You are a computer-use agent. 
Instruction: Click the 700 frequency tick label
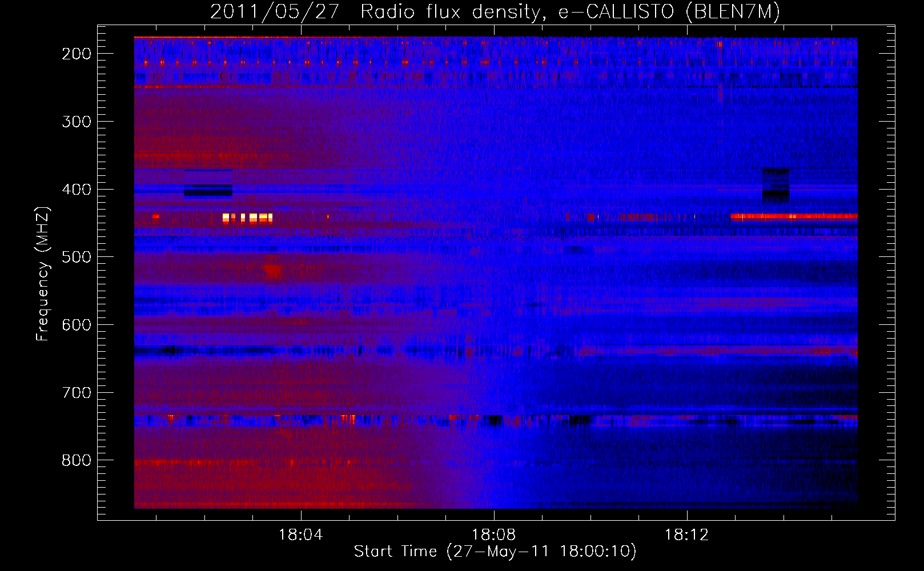coord(77,393)
